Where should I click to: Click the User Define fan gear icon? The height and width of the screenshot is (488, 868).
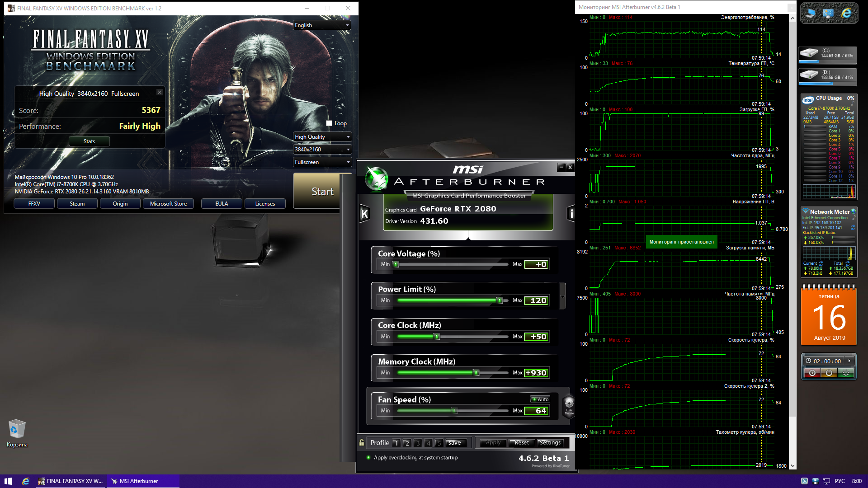coord(569,404)
